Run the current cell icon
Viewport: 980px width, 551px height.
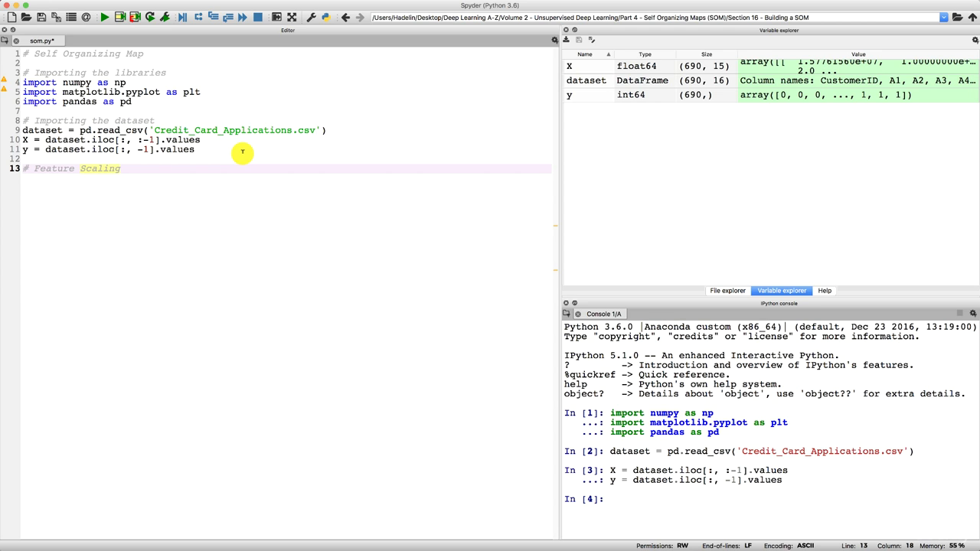119,17
